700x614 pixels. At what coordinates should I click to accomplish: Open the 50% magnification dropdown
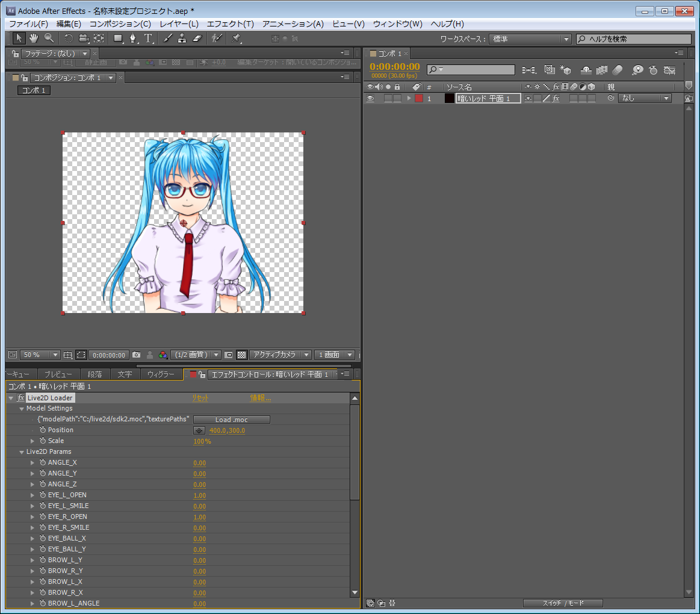click(x=40, y=355)
